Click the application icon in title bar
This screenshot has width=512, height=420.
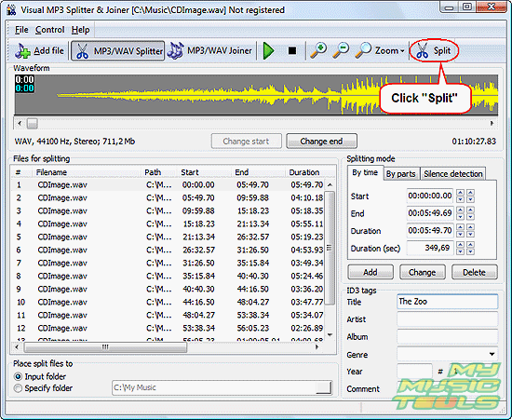tap(12, 9)
